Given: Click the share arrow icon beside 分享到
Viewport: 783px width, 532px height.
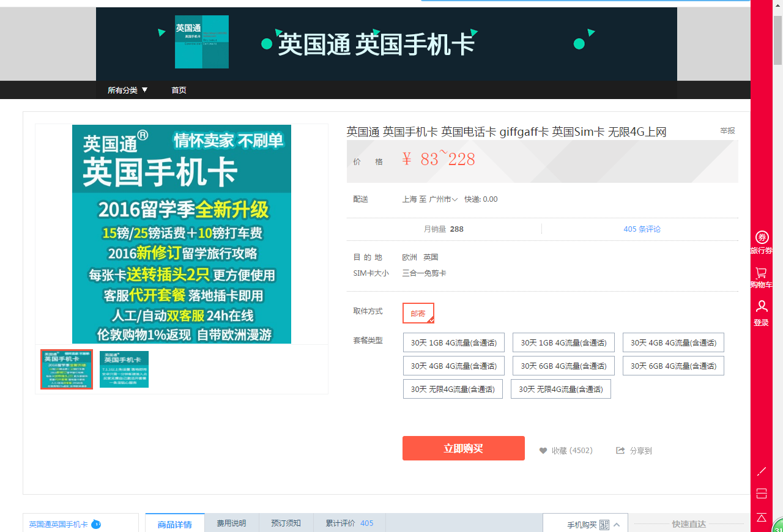Looking at the screenshot, I should click(620, 451).
